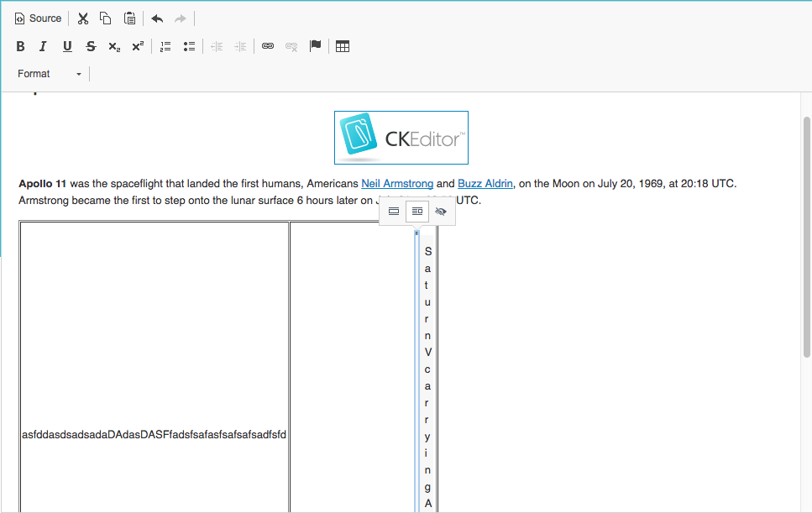Click the Decrease Indent icon
The image size is (812, 513).
coord(217,46)
